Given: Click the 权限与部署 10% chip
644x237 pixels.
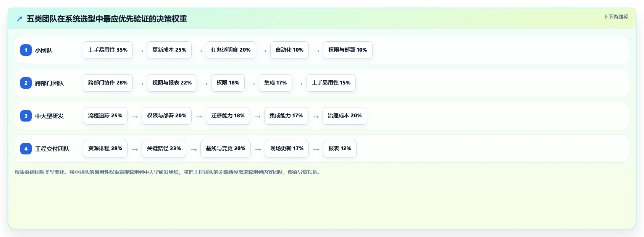Looking at the screenshot, I should pos(348,50).
